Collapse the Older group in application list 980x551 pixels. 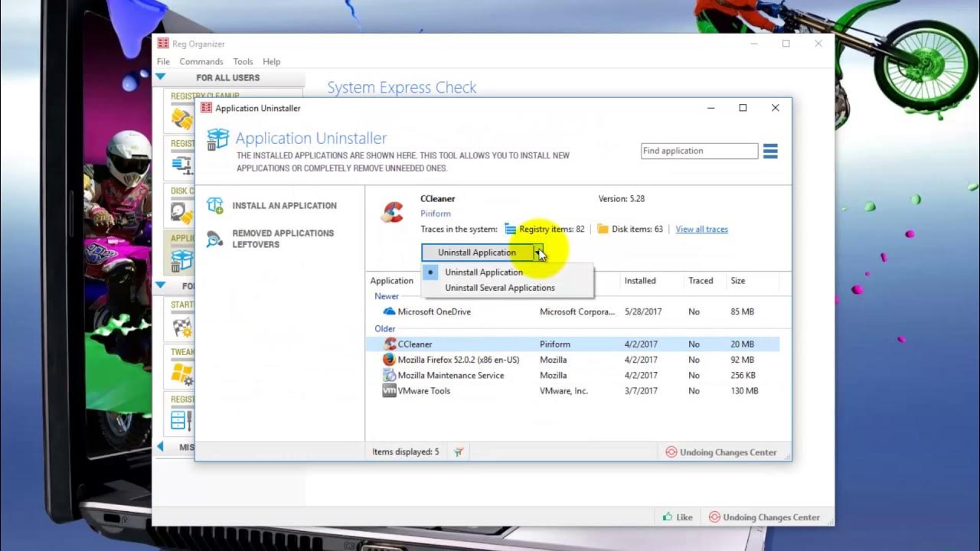tap(385, 329)
